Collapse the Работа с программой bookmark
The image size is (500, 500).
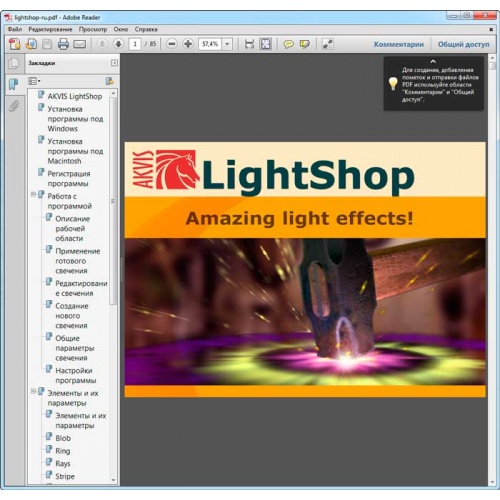click(x=33, y=194)
